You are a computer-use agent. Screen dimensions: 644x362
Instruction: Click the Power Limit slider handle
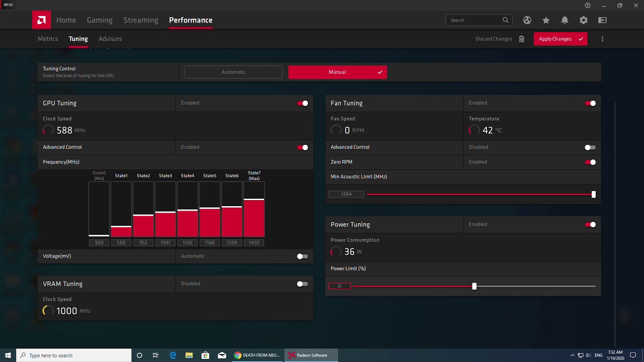point(474,286)
